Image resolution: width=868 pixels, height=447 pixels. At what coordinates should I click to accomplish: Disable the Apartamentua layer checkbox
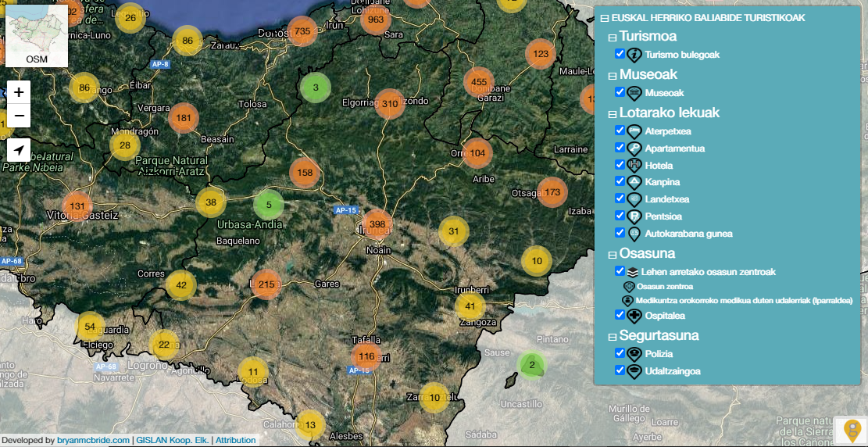coord(620,148)
